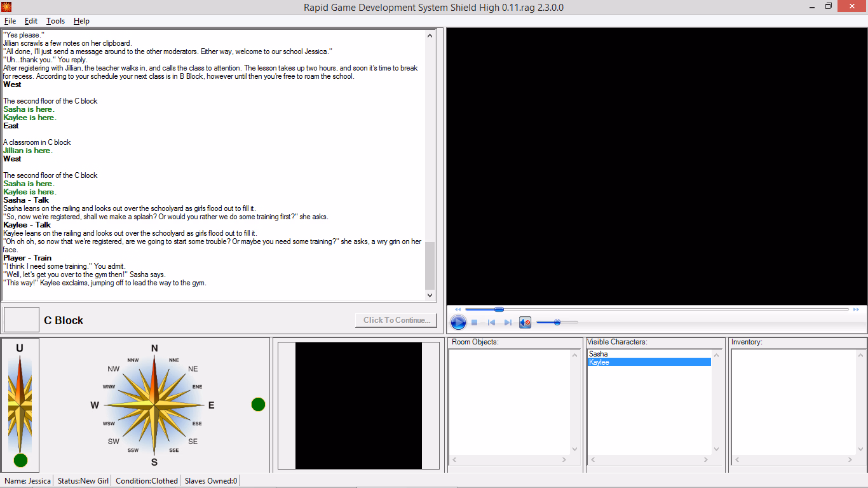Click the application icon in title bar
The width and height of the screenshot is (868, 488).
[x=6, y=7]
